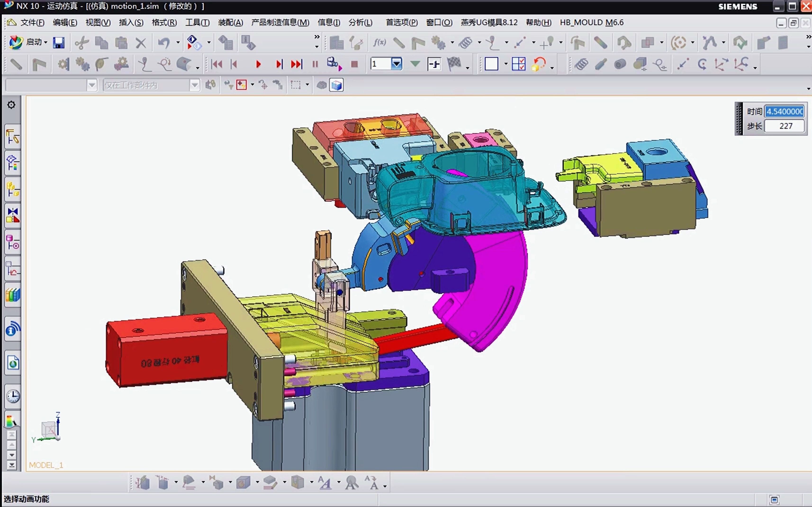The width and height of the screenshot is (812, 507).
Task: Open the 装配(A) menu
Action: 230,22
